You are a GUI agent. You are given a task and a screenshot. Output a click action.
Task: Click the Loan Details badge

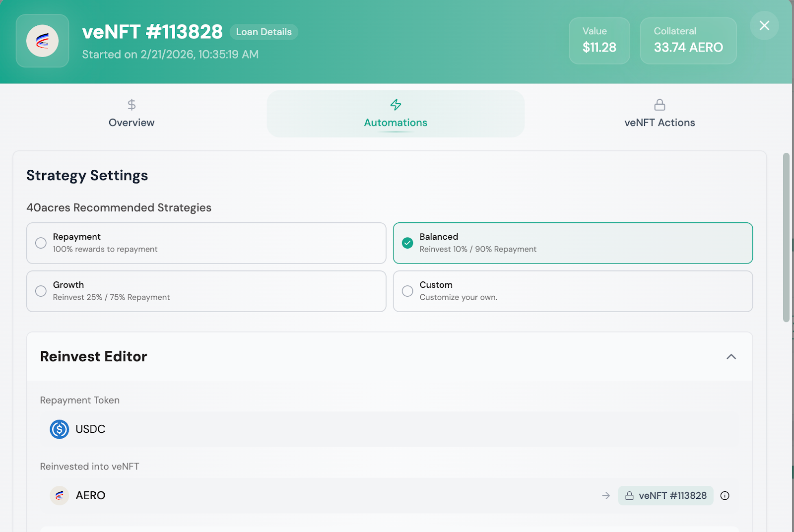tap(264, 32)
